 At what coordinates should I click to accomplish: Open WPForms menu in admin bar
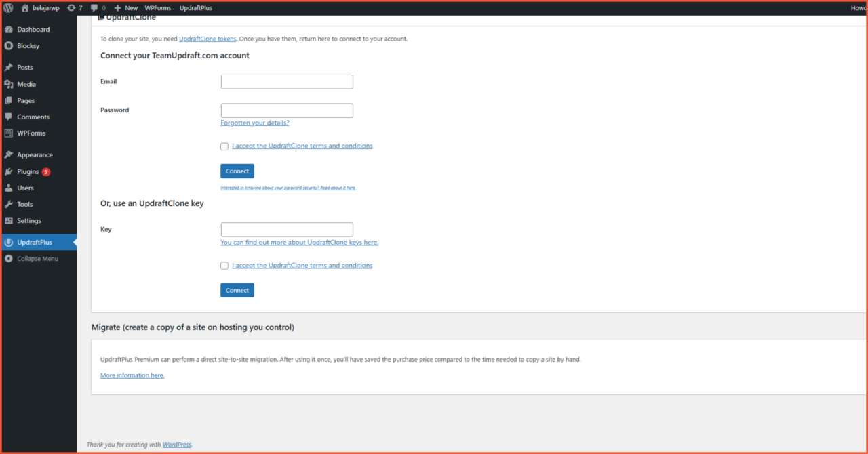click(158, 8)
